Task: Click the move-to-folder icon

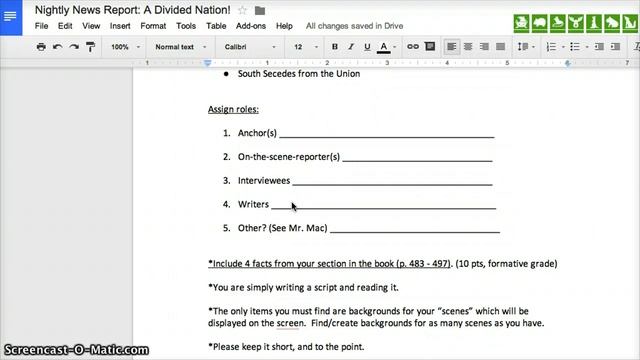Action: (x=260, y=11)
